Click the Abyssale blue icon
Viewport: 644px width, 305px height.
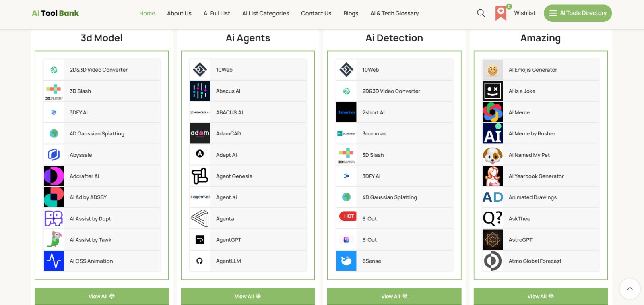54,155
